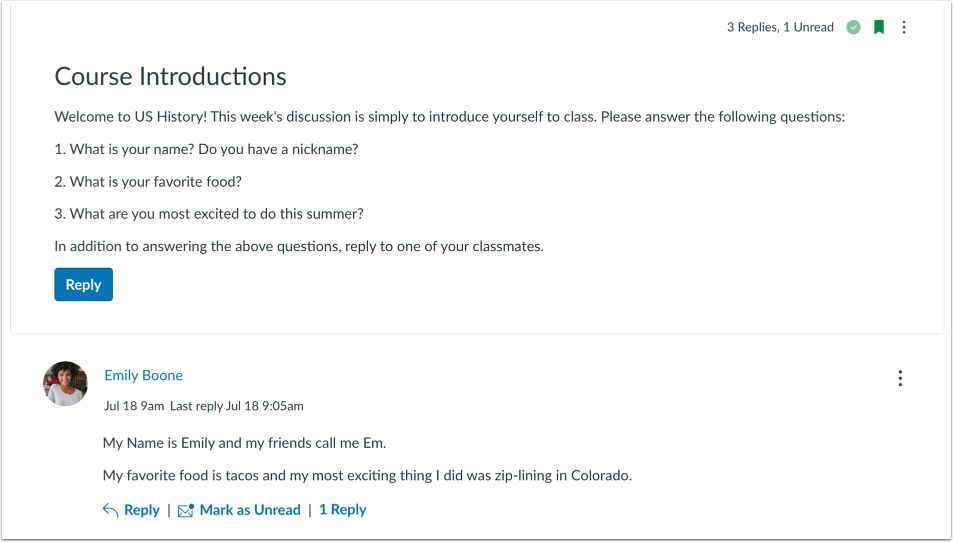
Task: Click Emily's sentence about her nickname Em
Action: point(244,443)
